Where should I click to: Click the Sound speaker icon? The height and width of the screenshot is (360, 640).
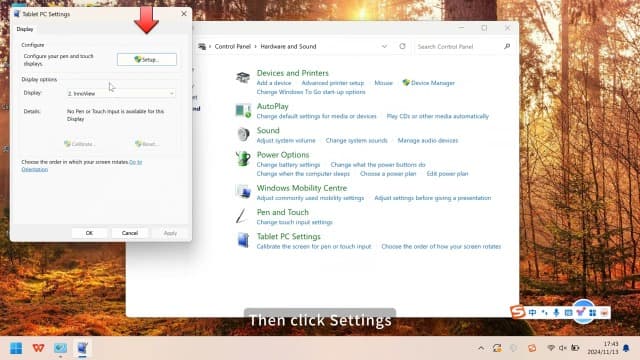coord(243,134)
